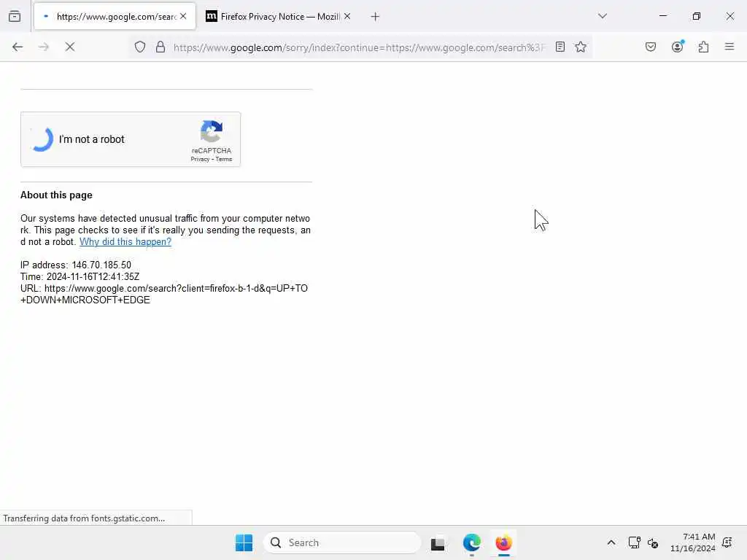Click the taskbar Search box
Image resolution: width=747 pixels, height=560 pixels.
click(x=341, y=542)
